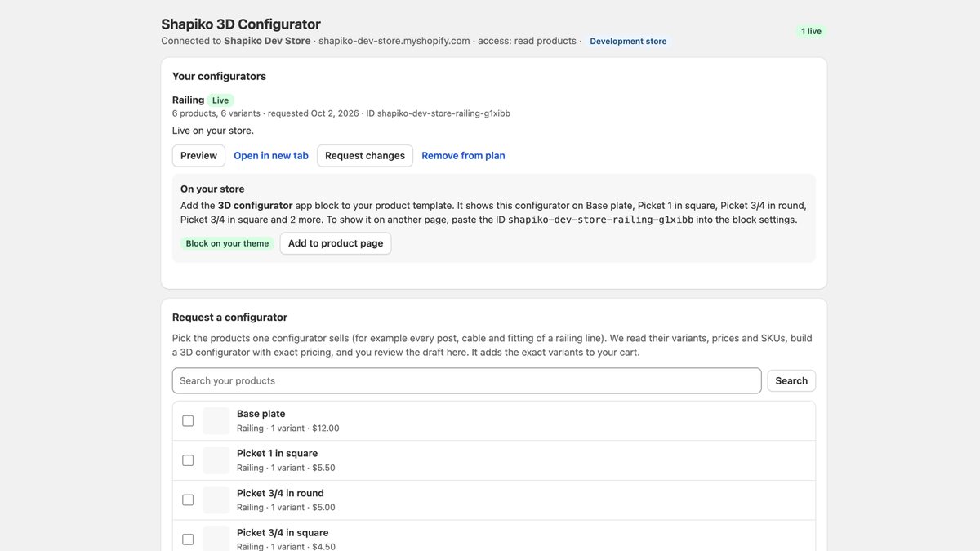Check the Picket 3/4 in square checkbox
This screenshot has width=980, height=551.
188,540
